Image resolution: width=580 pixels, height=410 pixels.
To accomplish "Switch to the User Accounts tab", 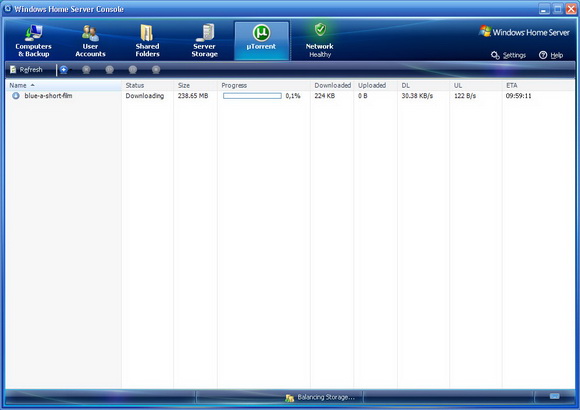I will click(90, 41).
